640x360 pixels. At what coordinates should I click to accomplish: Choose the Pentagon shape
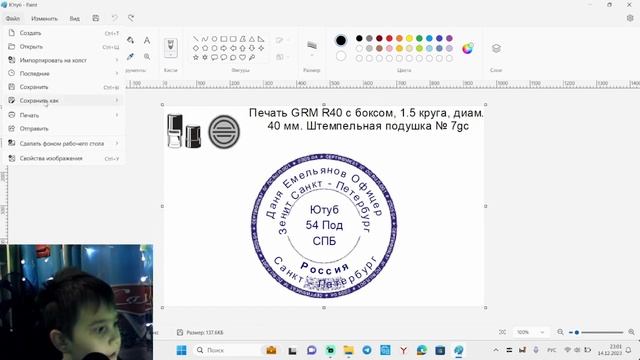click(x=205, y=48)
